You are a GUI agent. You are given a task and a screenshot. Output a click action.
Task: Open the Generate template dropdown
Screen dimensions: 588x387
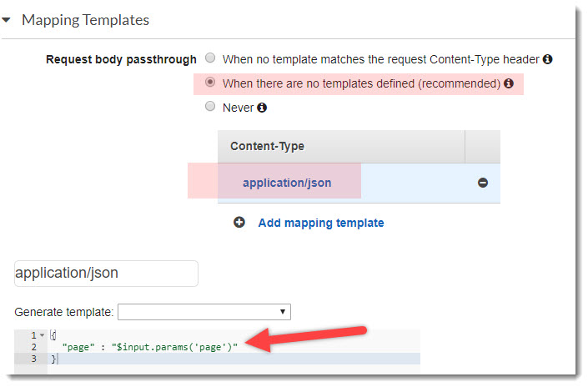pyautogui.click(x=204, y=312)
